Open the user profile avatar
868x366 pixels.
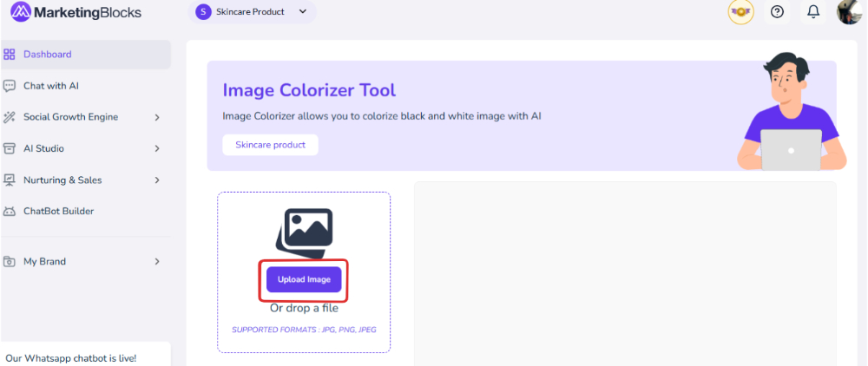(848, 12)
